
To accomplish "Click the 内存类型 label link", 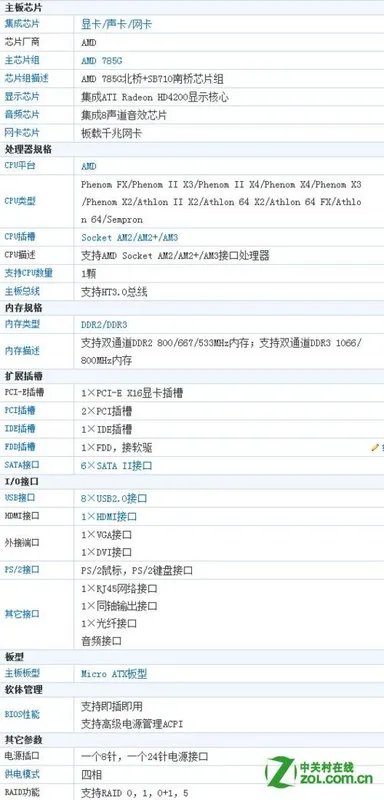I will tap(22, 324).
